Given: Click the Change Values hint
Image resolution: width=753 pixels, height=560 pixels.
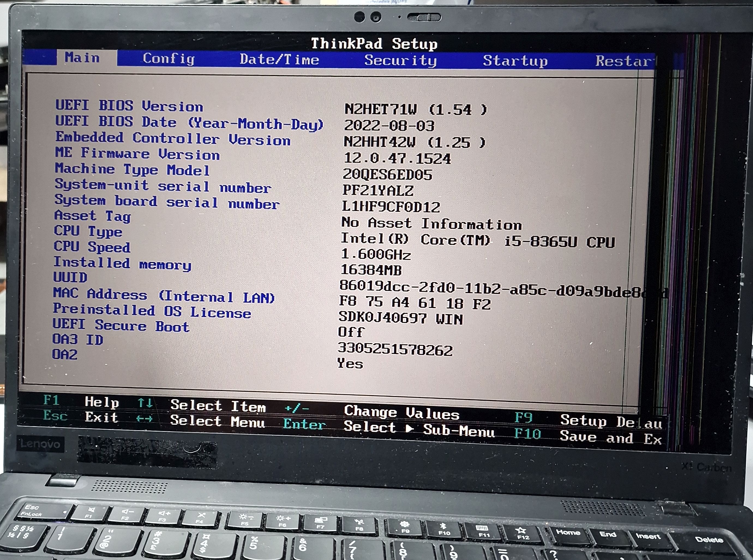Looking at the screenshot, I should click(402, 413).
